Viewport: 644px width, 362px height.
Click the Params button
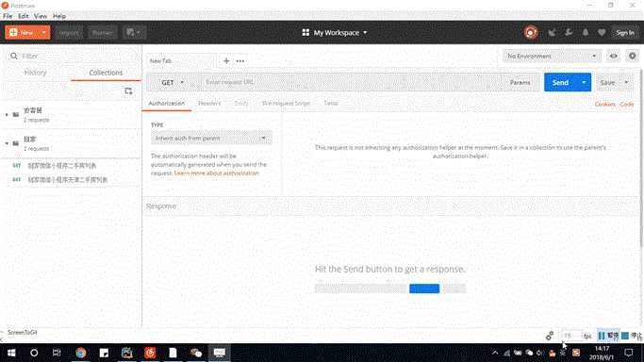pyautogui.click(x=520, y=83)
